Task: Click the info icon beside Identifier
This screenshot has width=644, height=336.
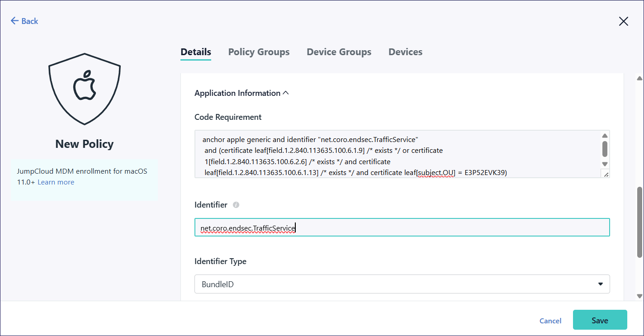Action: (x=236, y=205)
